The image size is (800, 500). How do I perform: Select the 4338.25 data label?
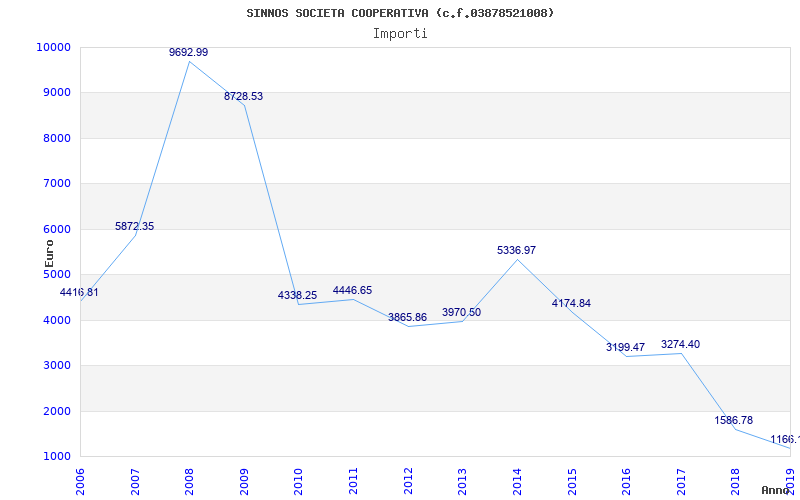tap(297, 295)
